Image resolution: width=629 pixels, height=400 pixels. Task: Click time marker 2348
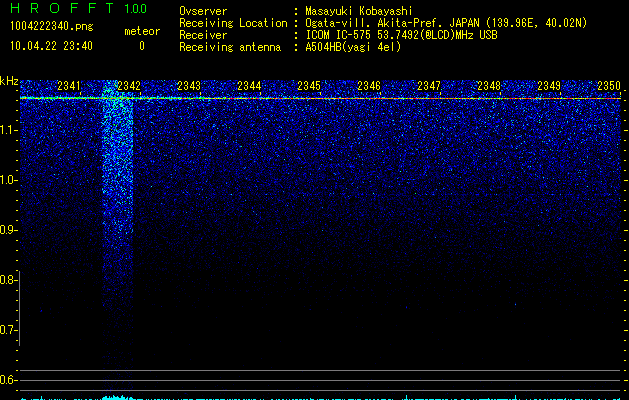[x=489, y=86]
